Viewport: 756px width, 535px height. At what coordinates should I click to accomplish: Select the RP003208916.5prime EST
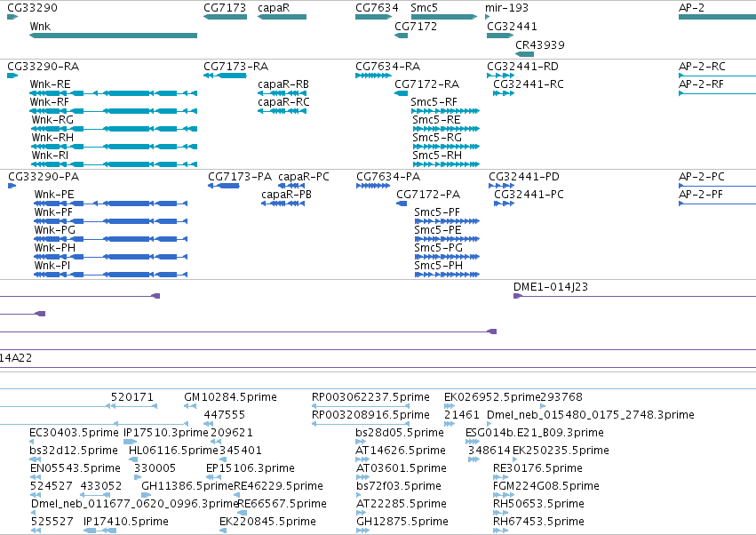pyautogui.click(x=361, y=424)
